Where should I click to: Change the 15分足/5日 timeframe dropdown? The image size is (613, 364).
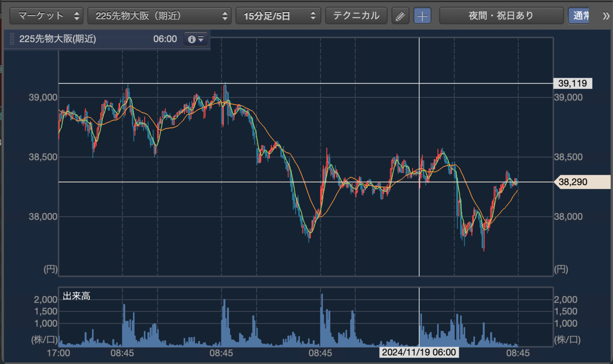tap(278, 16)
